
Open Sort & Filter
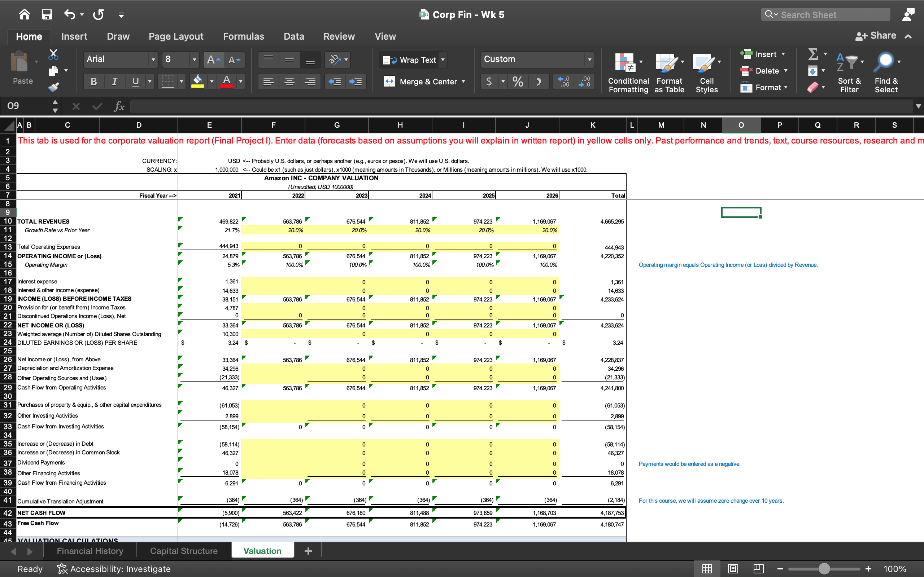pos(850,72)
